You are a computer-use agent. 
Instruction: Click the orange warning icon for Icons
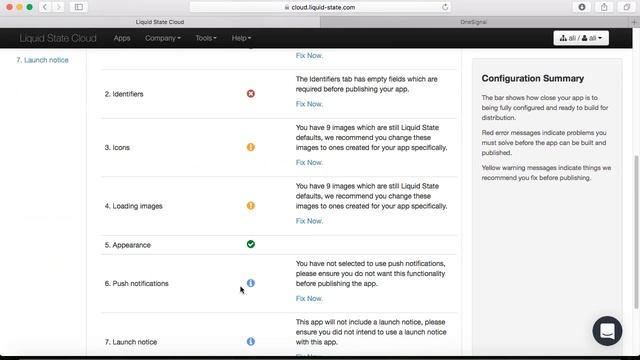point(251,147)
